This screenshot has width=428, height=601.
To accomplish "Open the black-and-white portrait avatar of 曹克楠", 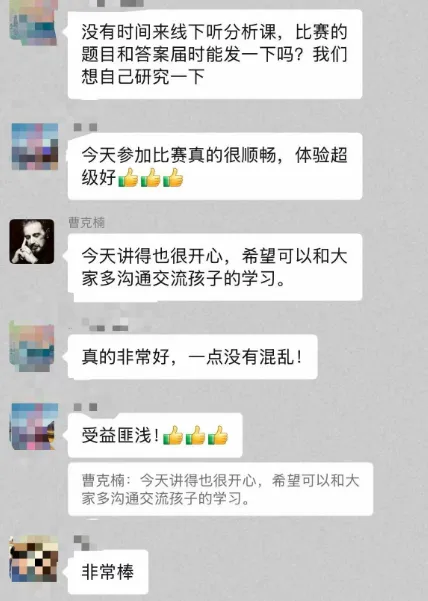I will pyautogui.click(x=32, y=241).
